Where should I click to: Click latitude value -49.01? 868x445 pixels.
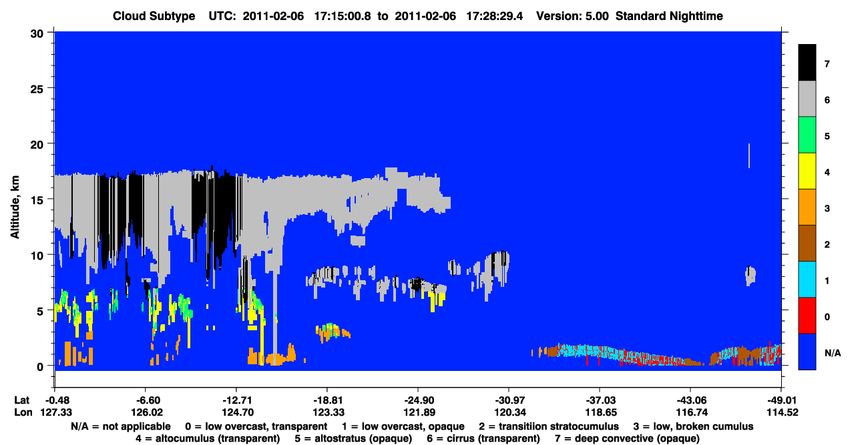tap(781, 400)
